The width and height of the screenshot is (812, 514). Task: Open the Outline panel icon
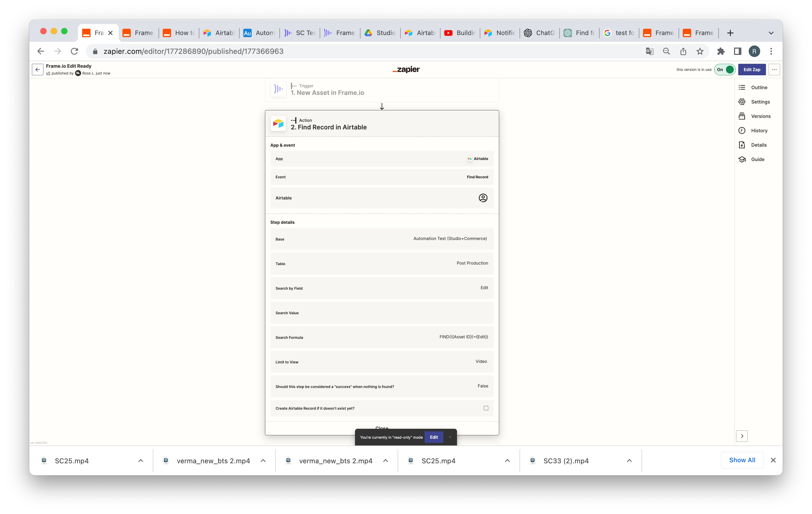click(742, 87)
